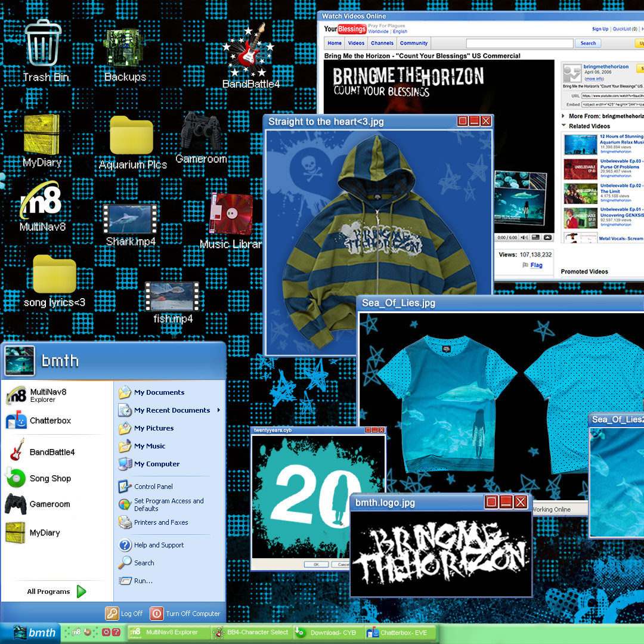
Task: Open Control Panel in the Start menu
Action: [x=145, y=487]
